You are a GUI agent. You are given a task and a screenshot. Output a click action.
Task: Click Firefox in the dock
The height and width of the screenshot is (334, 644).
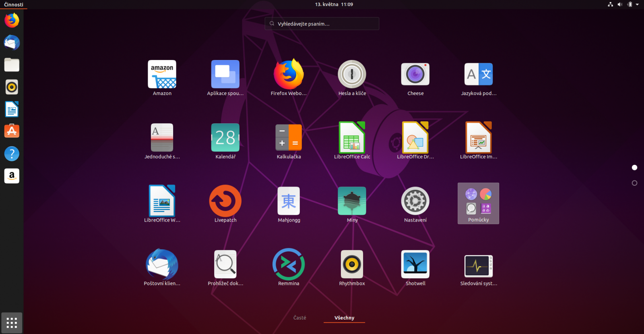(12, 20)
